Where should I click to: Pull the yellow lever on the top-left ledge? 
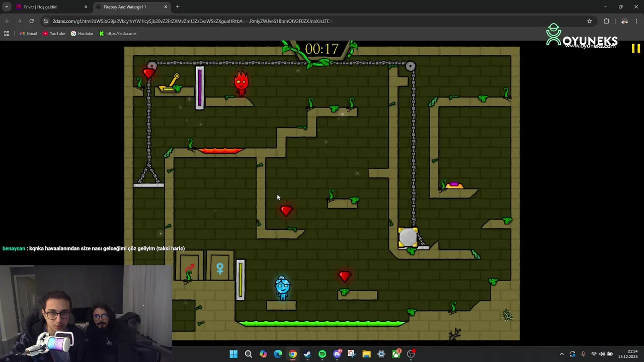click(x=171, y=84)
